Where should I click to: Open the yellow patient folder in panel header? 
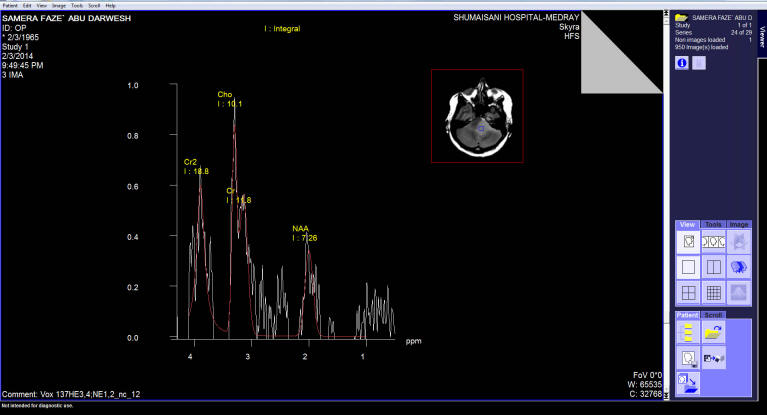tap(681, 17)
